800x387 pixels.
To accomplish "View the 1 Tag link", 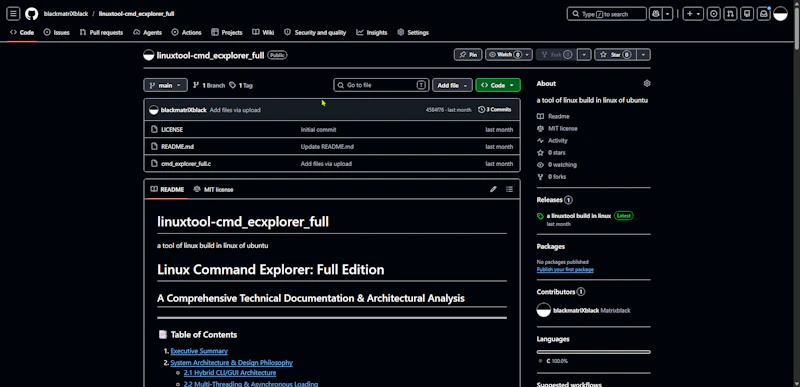I will [241, 85].
